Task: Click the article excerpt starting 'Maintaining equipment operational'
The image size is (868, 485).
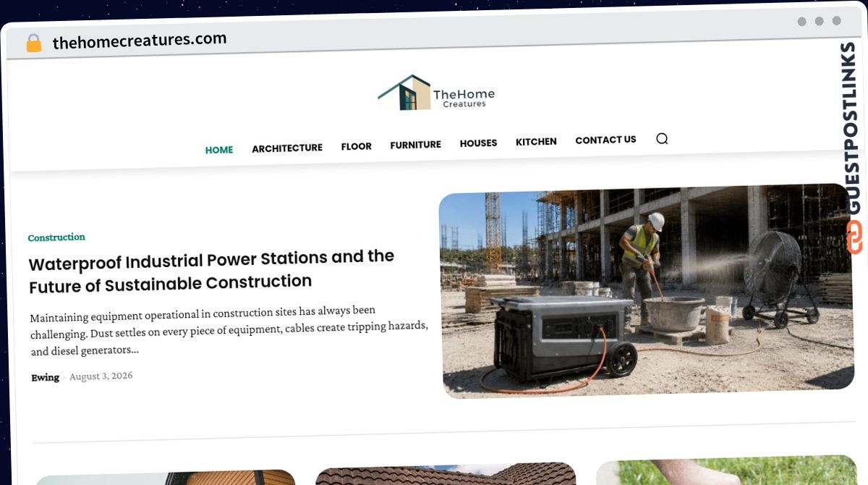Action: 229,331
